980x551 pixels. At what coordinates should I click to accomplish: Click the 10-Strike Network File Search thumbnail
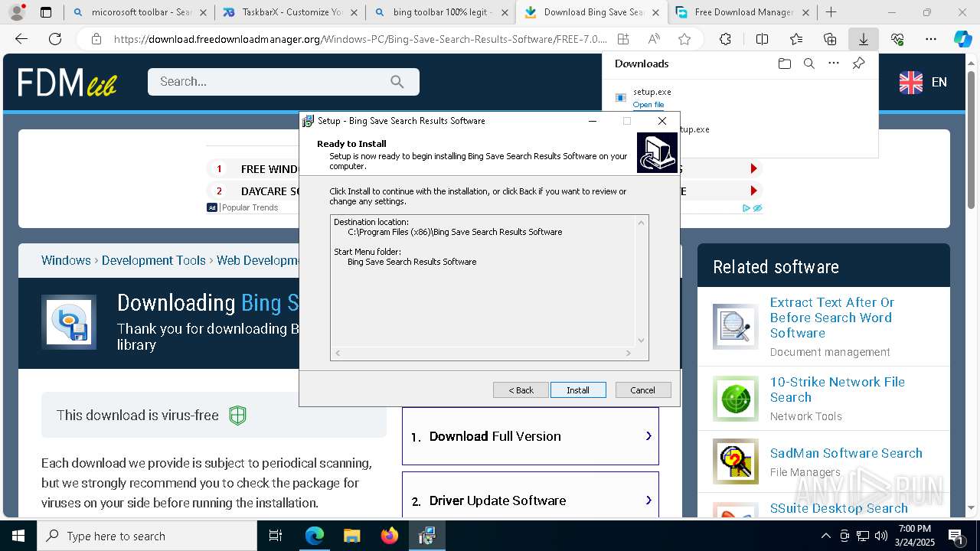coord(736,398)
